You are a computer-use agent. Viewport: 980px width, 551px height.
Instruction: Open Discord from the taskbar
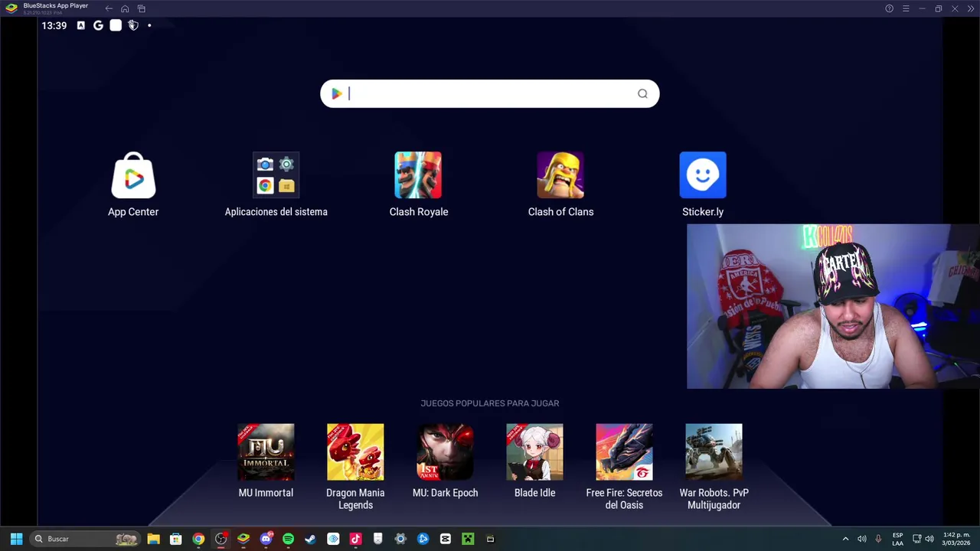[266, 539]
